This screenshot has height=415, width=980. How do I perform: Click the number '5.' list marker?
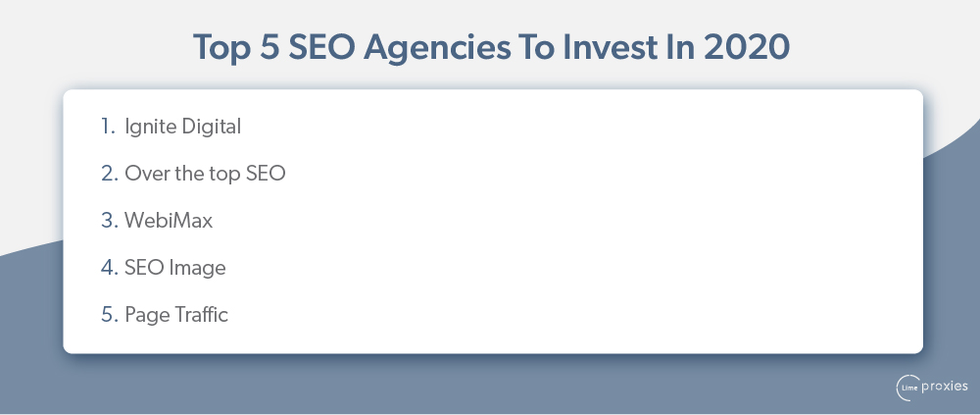(x=110, y=314)
